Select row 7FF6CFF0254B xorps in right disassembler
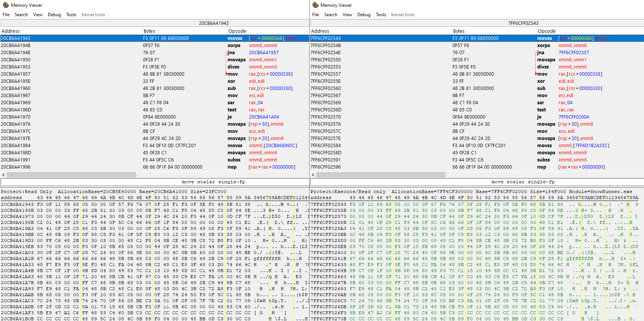Viewport: 644px width, 321px height. [477, 45]
